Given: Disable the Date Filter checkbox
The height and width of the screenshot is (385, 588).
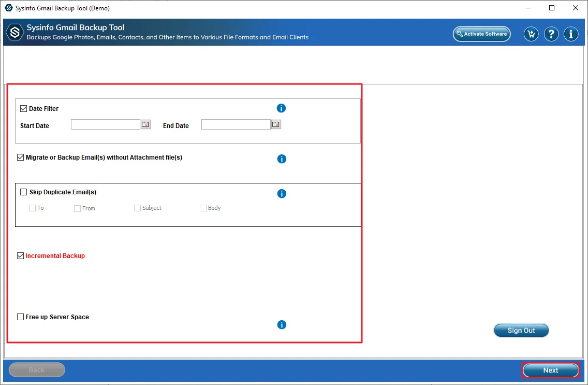Looking at the screenshot, I should click(23, 108).
